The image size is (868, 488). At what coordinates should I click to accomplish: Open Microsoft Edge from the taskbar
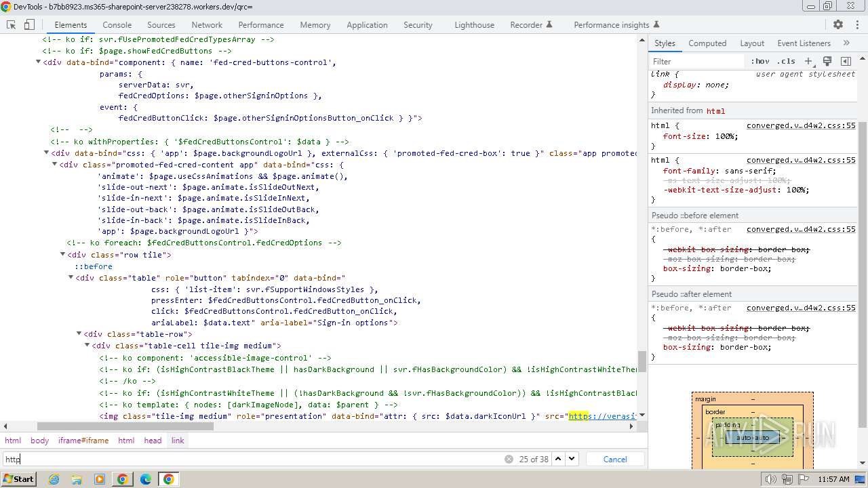[146, 479]
